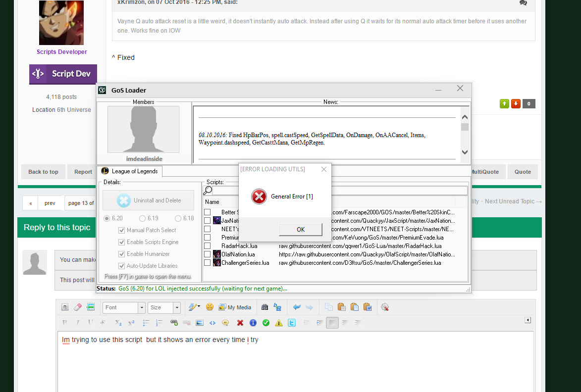Click the find and replace icon
The height and width of the screenshot is (392, 581).
pos(277,307)
